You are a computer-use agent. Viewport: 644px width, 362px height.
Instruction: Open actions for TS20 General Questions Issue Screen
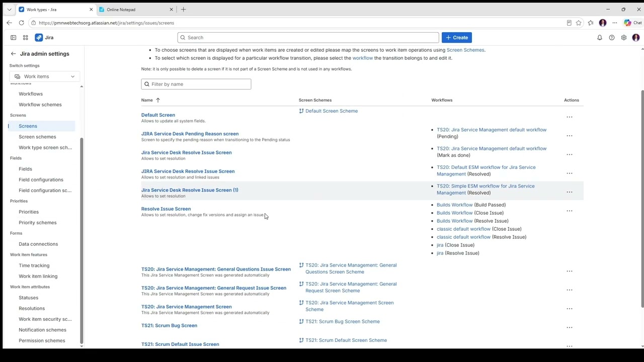click(x=570, y=271)
